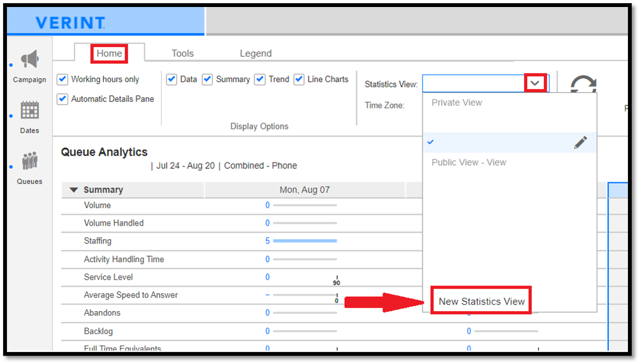Uncheck the Summary checkbox
640x364 pixels.
207,79
